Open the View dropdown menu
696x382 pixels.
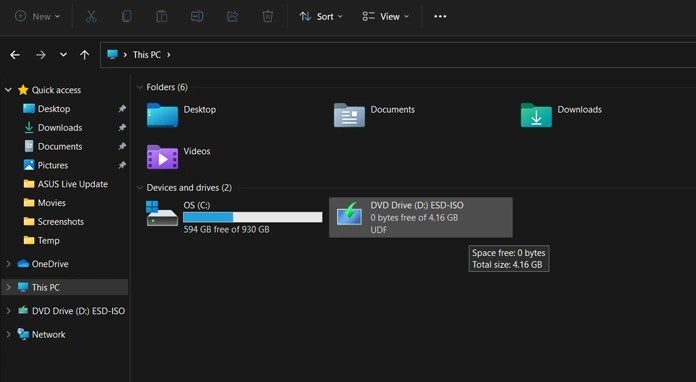(385, 16)
